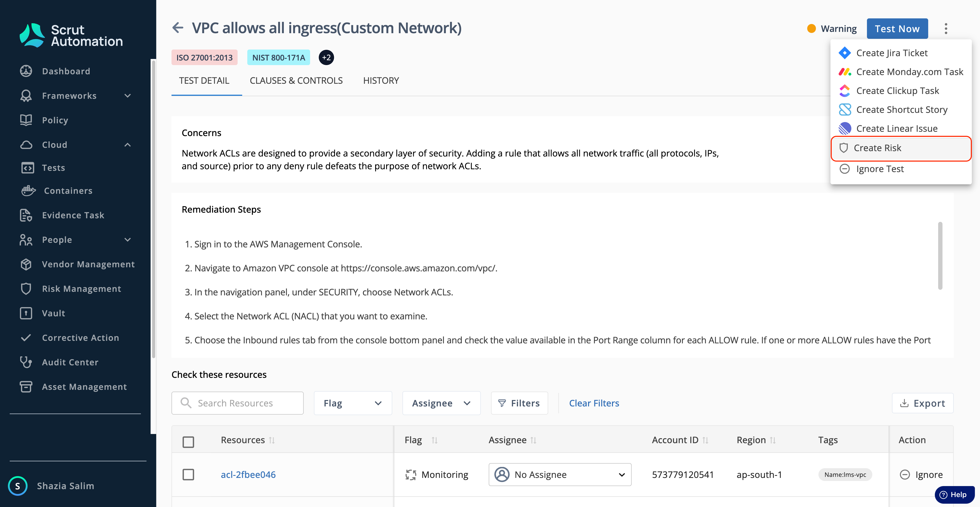Choose Create Monday.com Task
The height and width of the screenshot is (507, 980).
pyautogui.click(x=901, y=72)
